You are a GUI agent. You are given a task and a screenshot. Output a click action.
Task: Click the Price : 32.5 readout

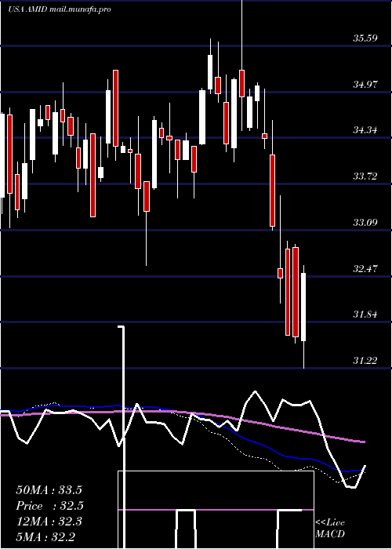pos(50,506)
